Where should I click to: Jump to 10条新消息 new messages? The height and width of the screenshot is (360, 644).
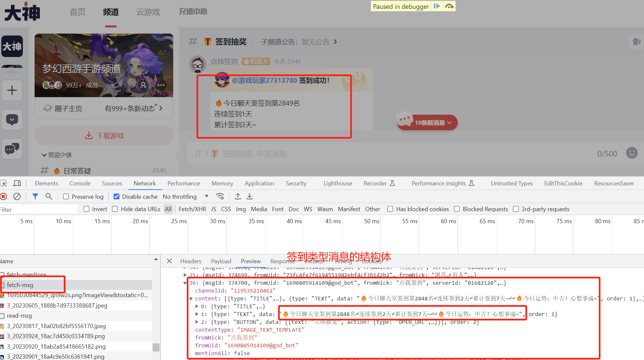[427, 122]
